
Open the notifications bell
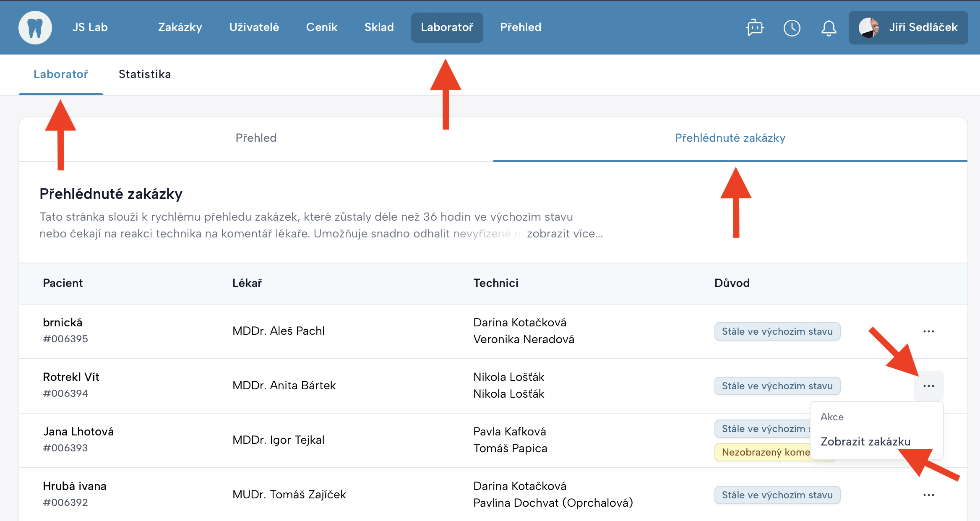[829, 28]
